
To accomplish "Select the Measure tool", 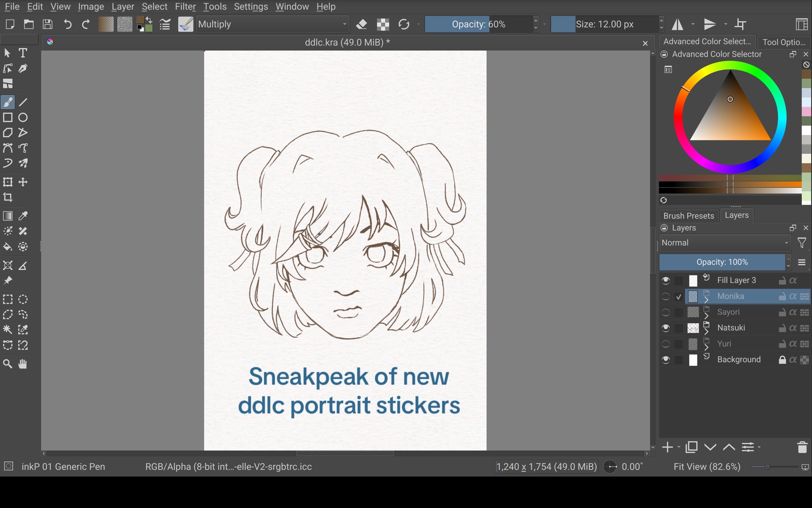I will tap(23, 266).
